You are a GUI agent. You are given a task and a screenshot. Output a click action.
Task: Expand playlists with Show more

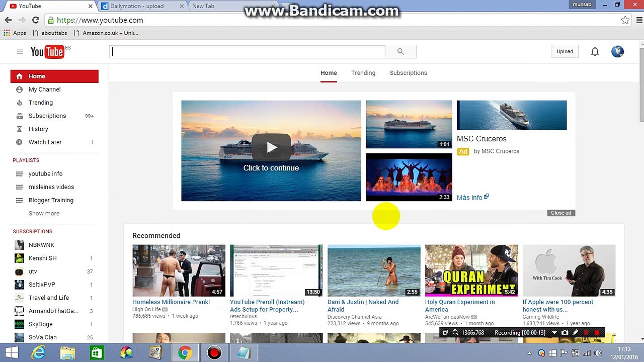coord(44,213)
